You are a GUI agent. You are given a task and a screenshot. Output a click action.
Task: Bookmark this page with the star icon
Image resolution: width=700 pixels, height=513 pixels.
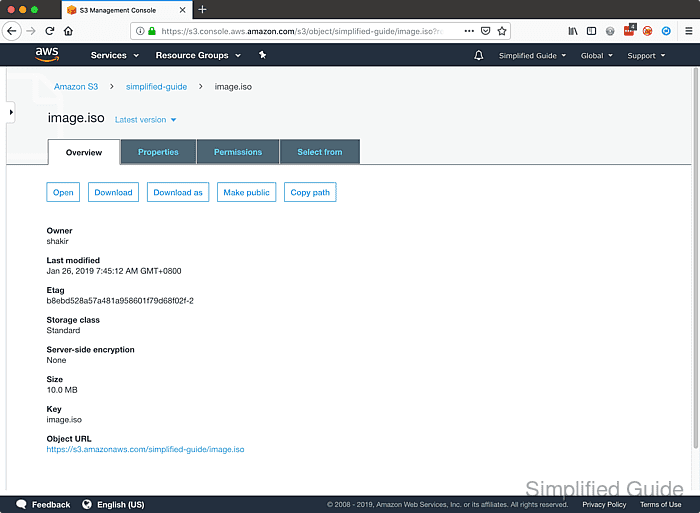point(502,31)
